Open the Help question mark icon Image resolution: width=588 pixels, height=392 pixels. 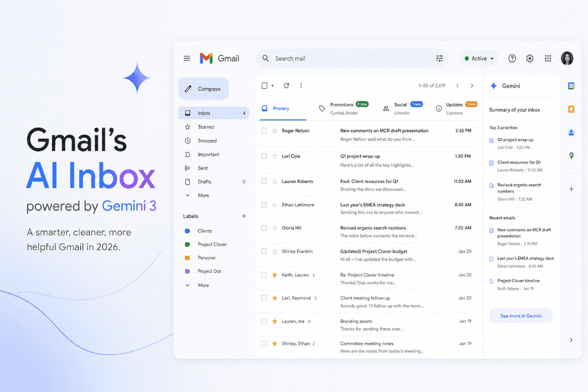(512, 58)
